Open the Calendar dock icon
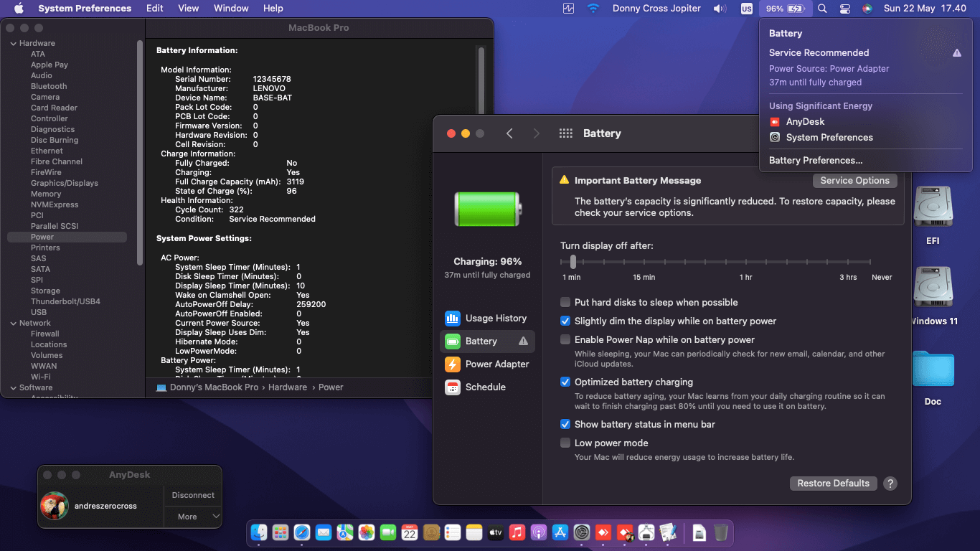 coord(410,532)
